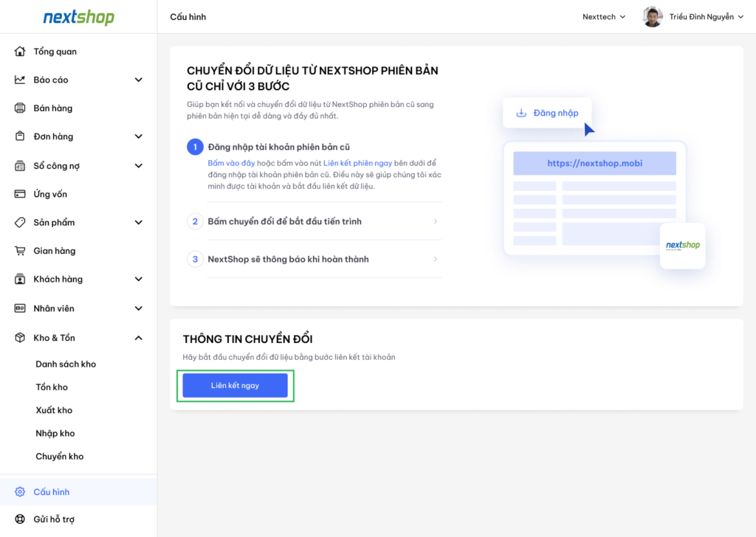This screenshot has width=756, height=537.
Task: Click the Gian hàng cart icon
Action: tap(19, 250)
